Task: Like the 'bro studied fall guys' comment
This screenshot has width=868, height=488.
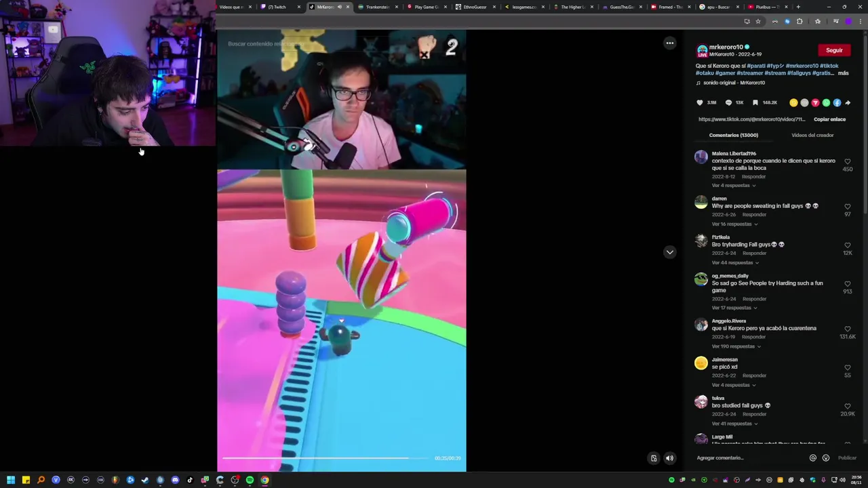Action: click(847, 407)
